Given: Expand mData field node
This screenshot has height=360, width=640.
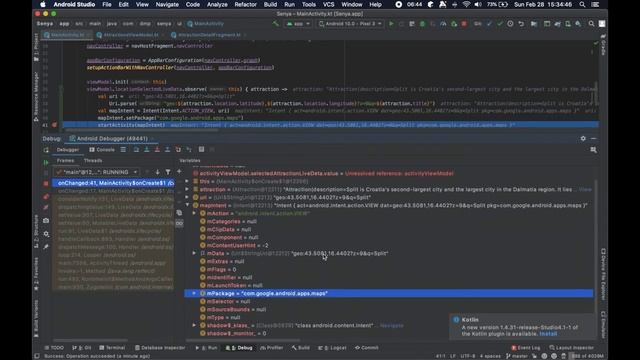Looking at the screenshot, I should tap(194, 253).
